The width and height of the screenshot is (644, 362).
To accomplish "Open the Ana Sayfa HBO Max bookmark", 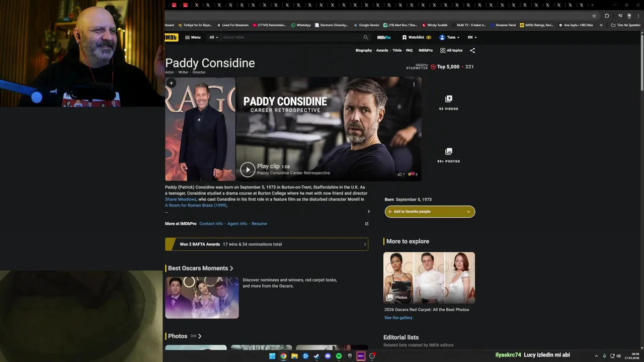I will click(576, 25).
